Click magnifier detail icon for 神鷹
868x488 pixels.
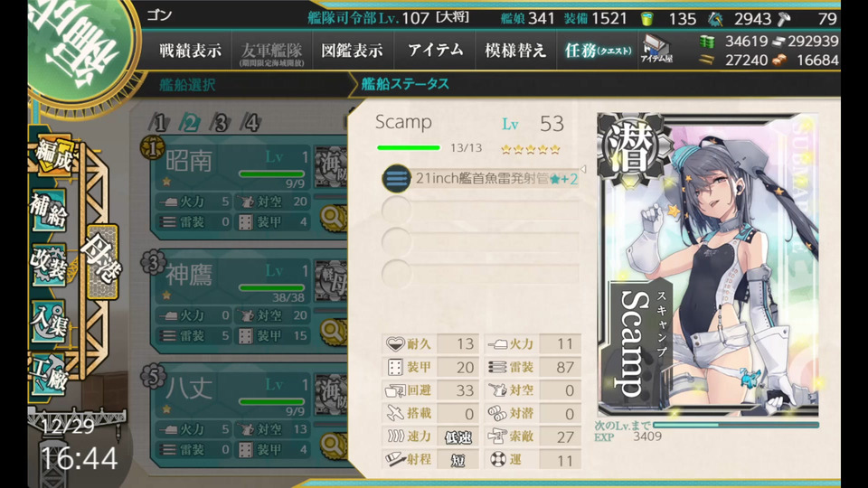click(x=332, y=332)
